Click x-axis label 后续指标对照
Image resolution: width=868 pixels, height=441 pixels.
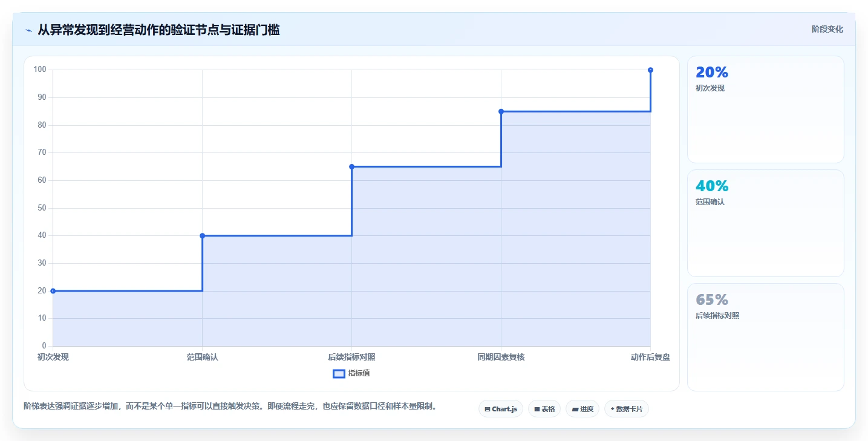(351, 357)
